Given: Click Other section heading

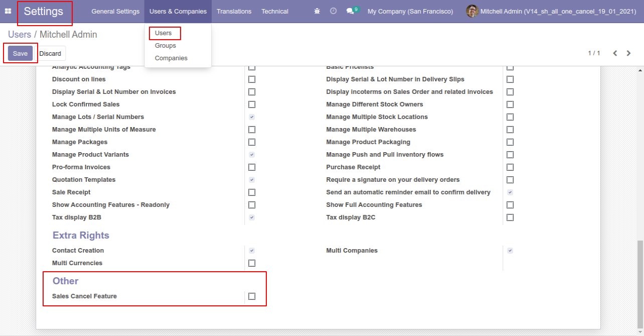Looking at the screenshot, I should [66, 281].
